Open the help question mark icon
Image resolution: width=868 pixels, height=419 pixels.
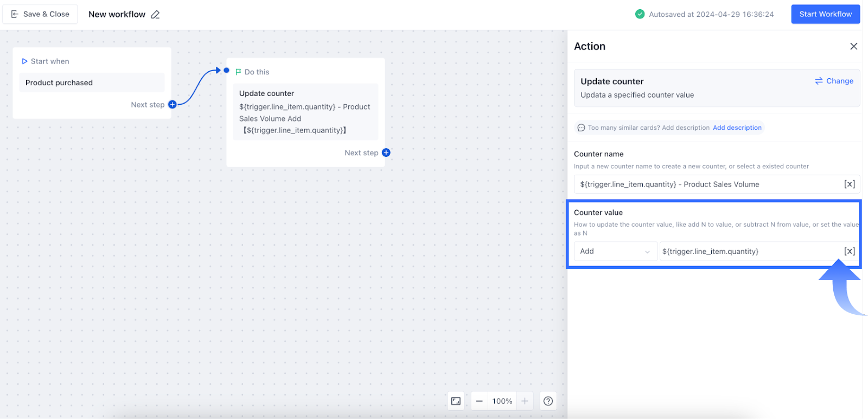pyautogui.click(x=548, y=401)
